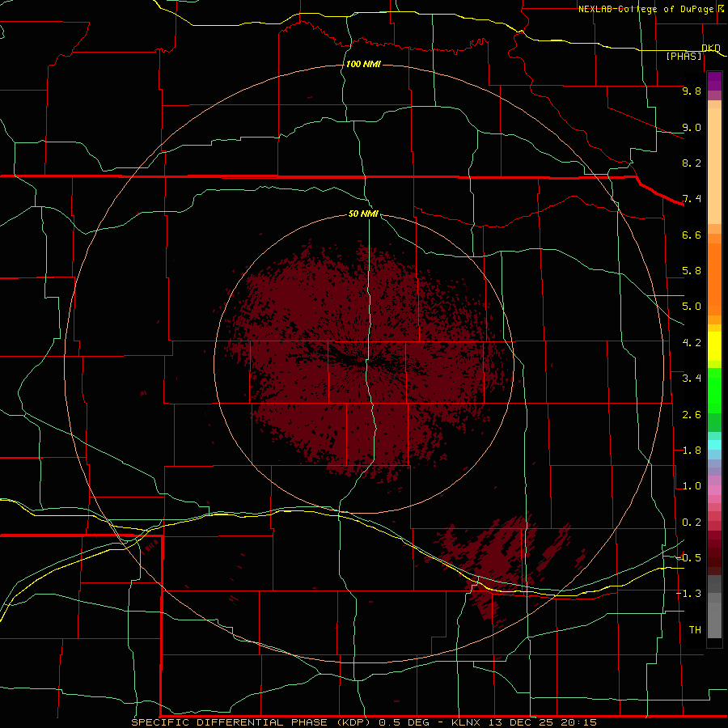Click the -0.5 scale value
Viewport: 728px width, 728px height.
coord(688,558)
